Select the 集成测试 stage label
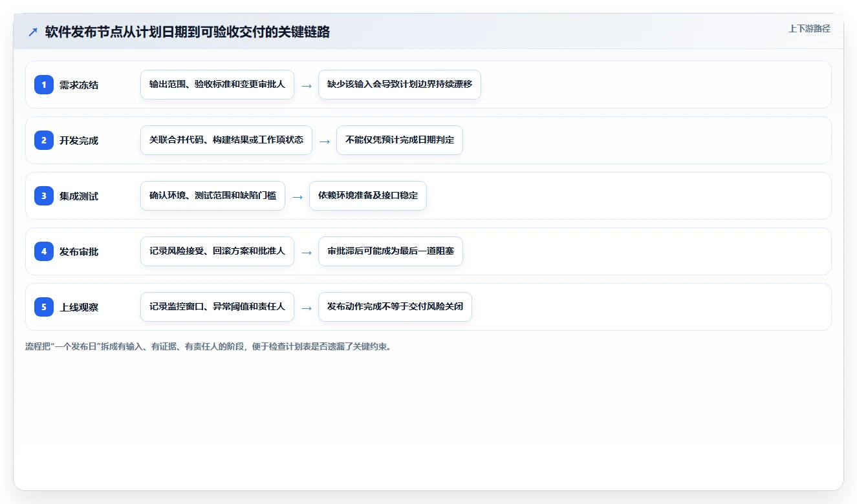Image resolution: width=857 pixels, height=504 pixels. point(79,196)
